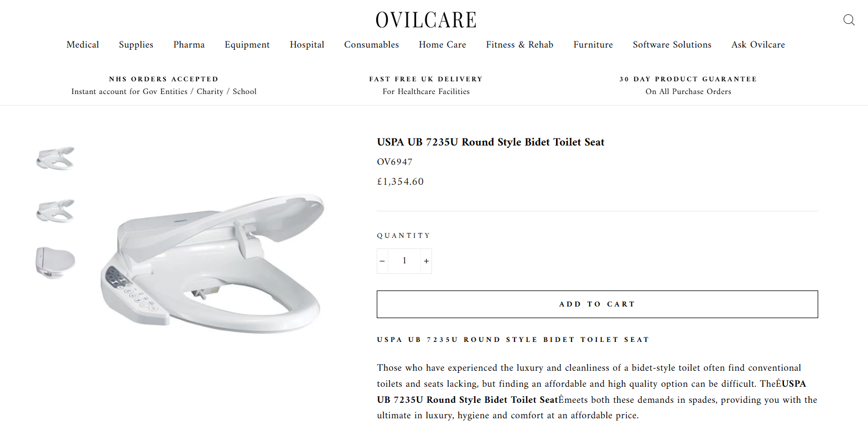Viewport: 868px width, 436px height.
Task: Go to Home Care category
Action: [x=442, y=45]
